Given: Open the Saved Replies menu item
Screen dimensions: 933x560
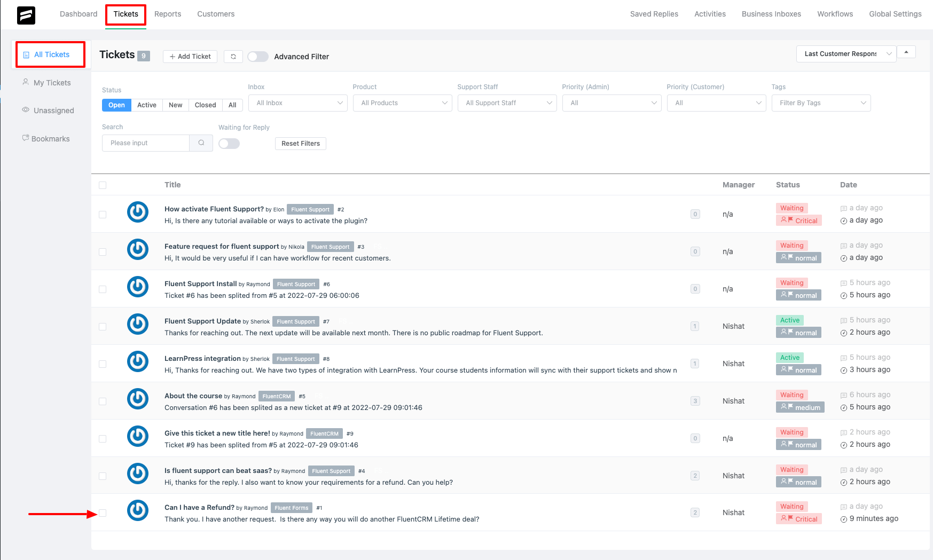Looking at the screenshot, I should coord(654,14).
